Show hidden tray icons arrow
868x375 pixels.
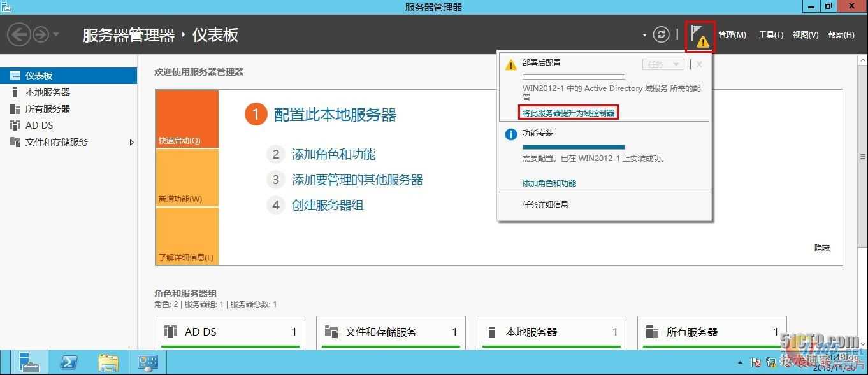click(x=740, y=362)
